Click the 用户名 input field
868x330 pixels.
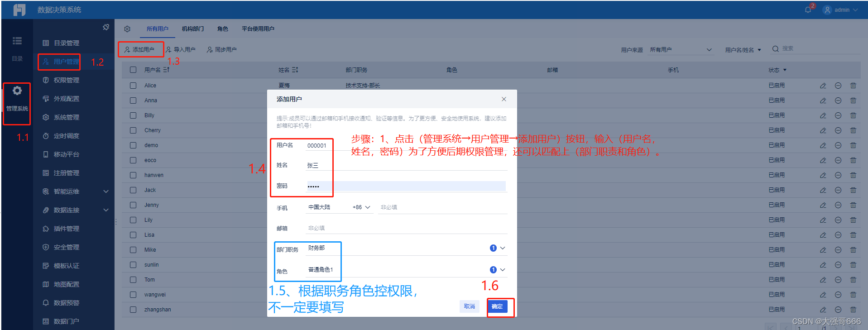coord(407,145)
